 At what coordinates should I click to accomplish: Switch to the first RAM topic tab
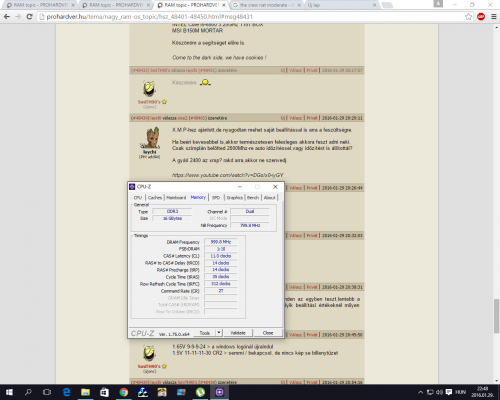(x=41, y=5)
